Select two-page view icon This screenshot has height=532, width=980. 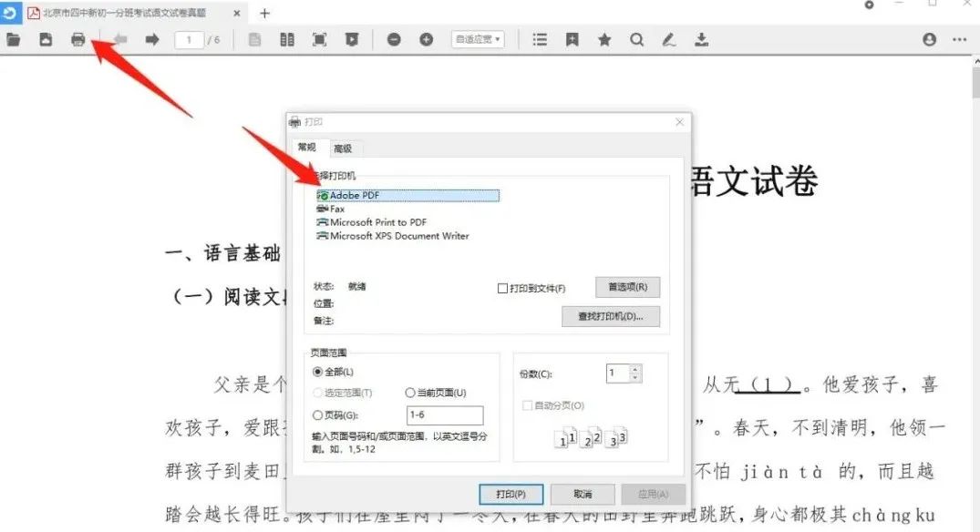pos(287,40)
